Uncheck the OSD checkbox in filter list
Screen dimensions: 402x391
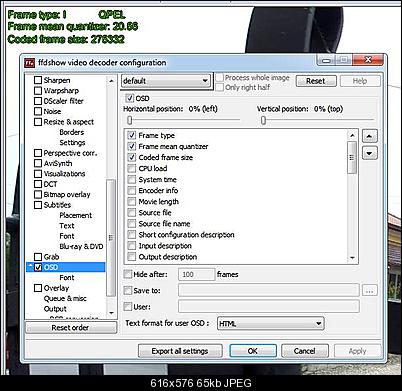tap(38, 267)
